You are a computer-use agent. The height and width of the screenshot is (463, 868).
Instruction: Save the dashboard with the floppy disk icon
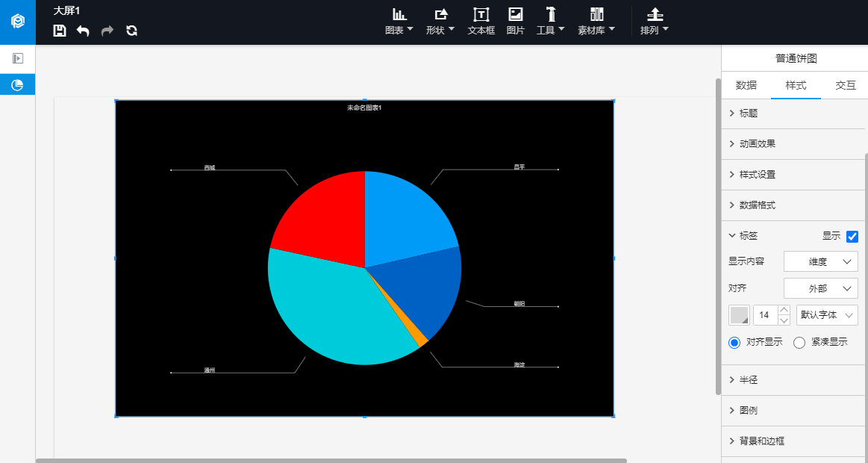pyautogui.click(x=59, y=31)
